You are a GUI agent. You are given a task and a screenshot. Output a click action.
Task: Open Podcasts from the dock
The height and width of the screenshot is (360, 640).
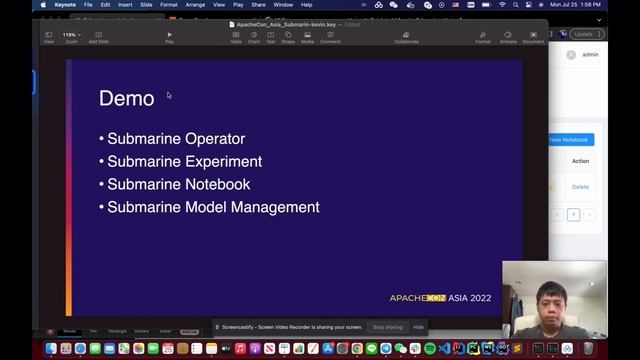(x=255, y=349)
